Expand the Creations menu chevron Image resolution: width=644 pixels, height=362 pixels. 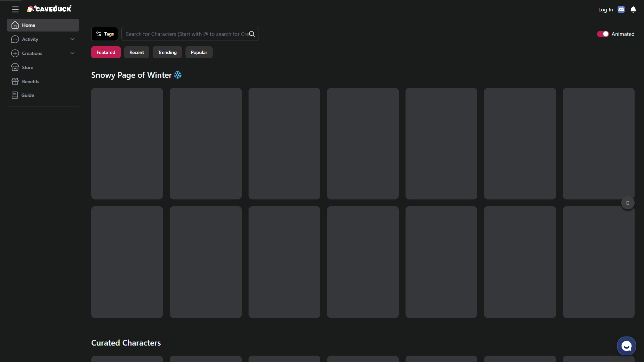click(72, 53)
